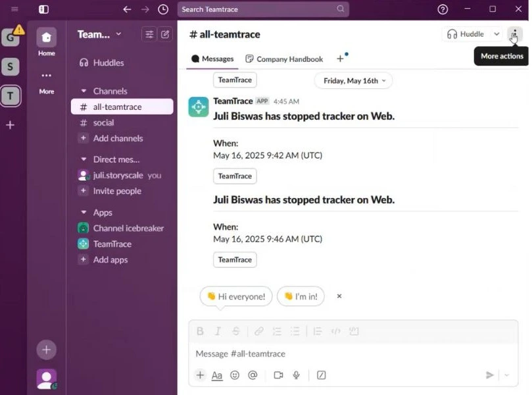Image resolution: width=532 pixels, height=395 pixels.
Task: Dismiss the suggested replies
Action: pos(339,296)
